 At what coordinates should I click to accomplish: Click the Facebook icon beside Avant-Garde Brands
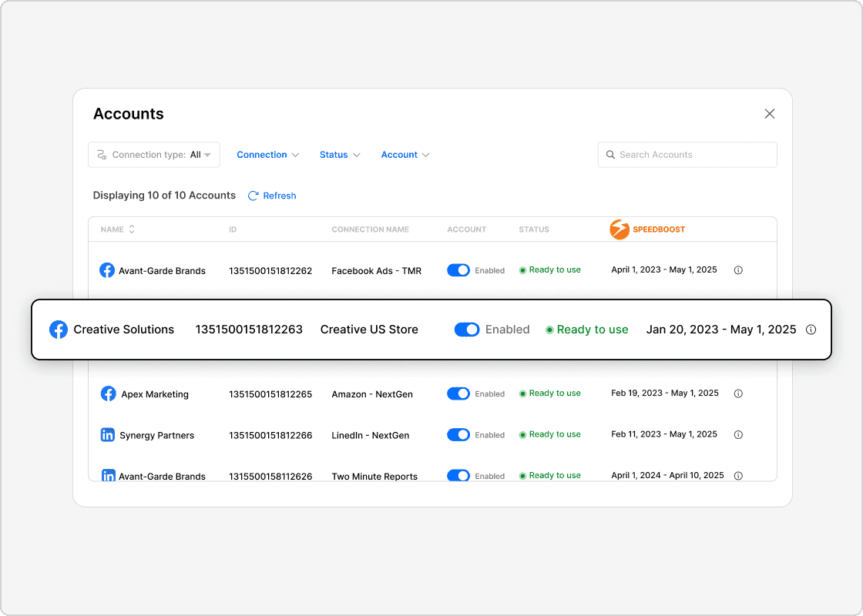point(106,270)
